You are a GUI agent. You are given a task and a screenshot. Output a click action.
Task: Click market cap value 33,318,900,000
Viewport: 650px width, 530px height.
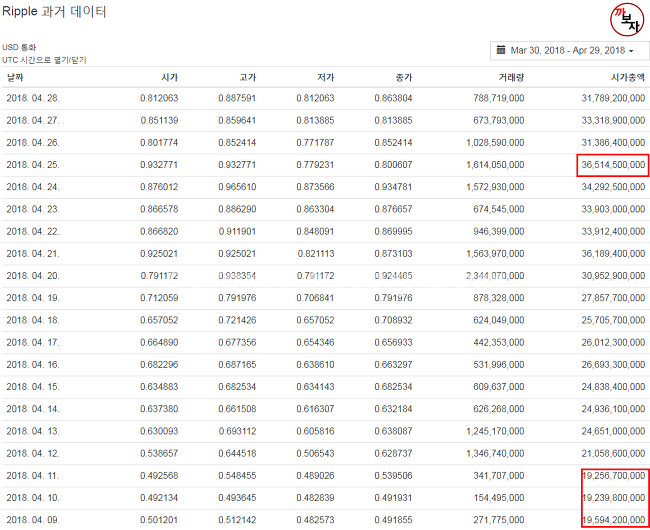pos(613,121)
